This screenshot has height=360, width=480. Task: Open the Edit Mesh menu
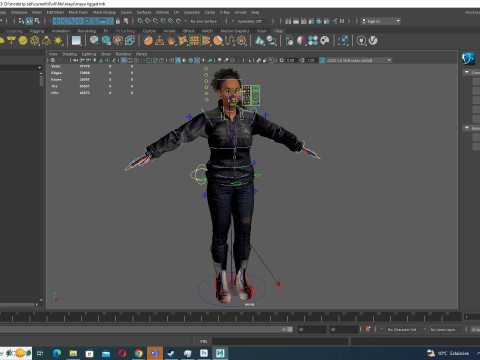[55, 12]
